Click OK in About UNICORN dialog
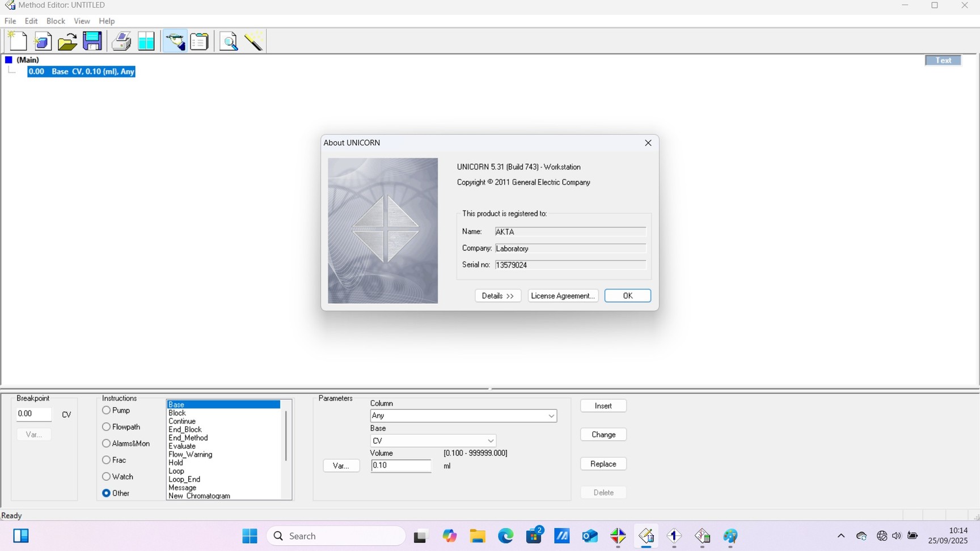980x551 pixels. point(627,296)
